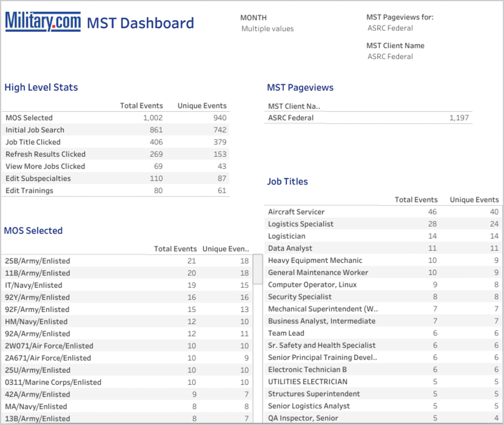This screenshot has height=425, width=504.
Task: Click the Military.com logo
Action: coord(43,22)
